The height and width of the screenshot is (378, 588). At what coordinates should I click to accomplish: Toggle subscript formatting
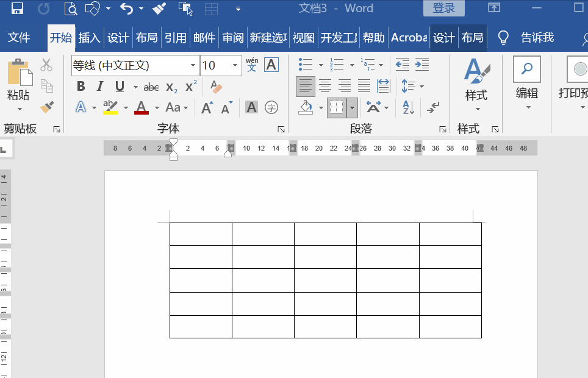[x=171, y=87]
